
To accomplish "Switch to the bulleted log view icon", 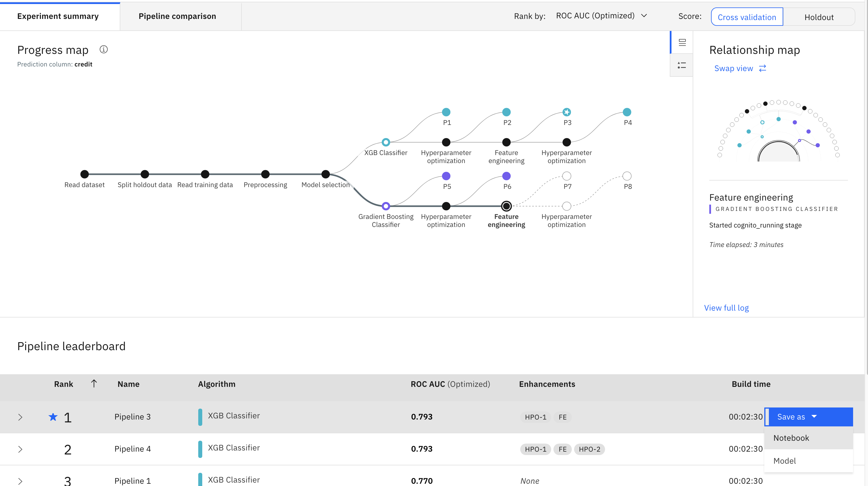I will coord(682,65).
